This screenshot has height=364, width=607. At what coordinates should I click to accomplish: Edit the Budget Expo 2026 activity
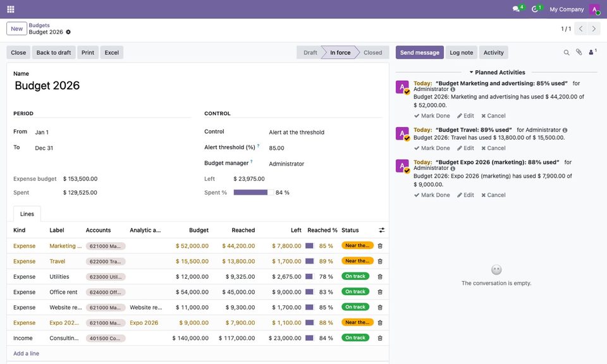pos(465,195)
